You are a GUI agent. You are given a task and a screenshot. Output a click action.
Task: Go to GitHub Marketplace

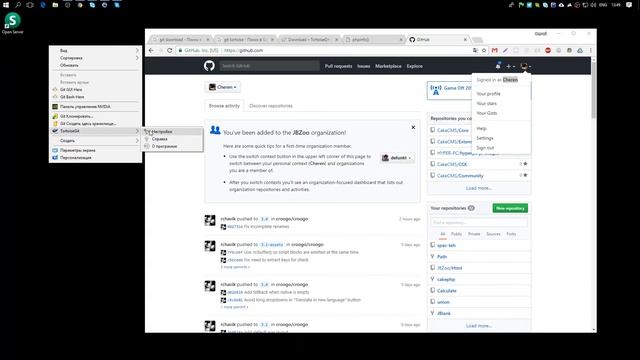point(388,66)
